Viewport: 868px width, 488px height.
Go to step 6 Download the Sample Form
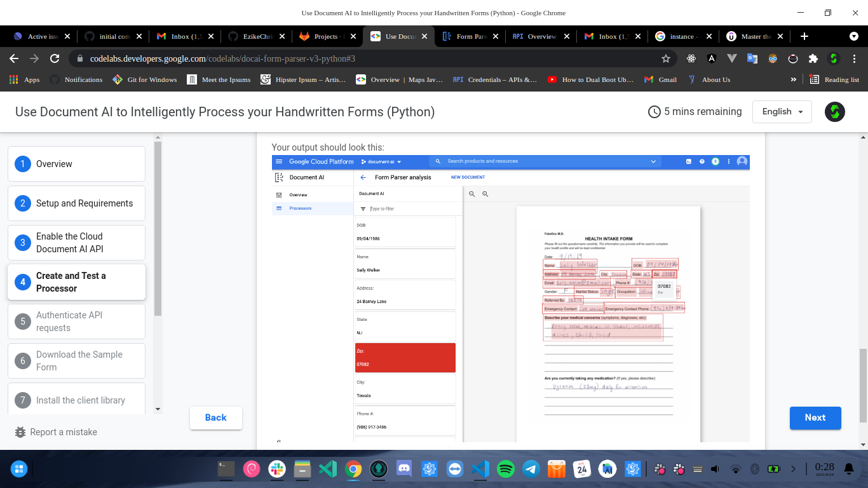[x=76, y=361]
